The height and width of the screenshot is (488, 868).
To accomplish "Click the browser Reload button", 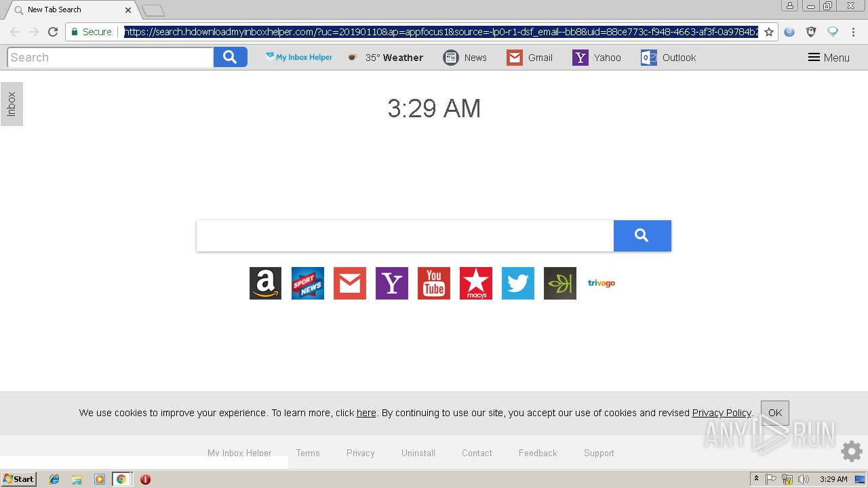I will click(53, 32).
